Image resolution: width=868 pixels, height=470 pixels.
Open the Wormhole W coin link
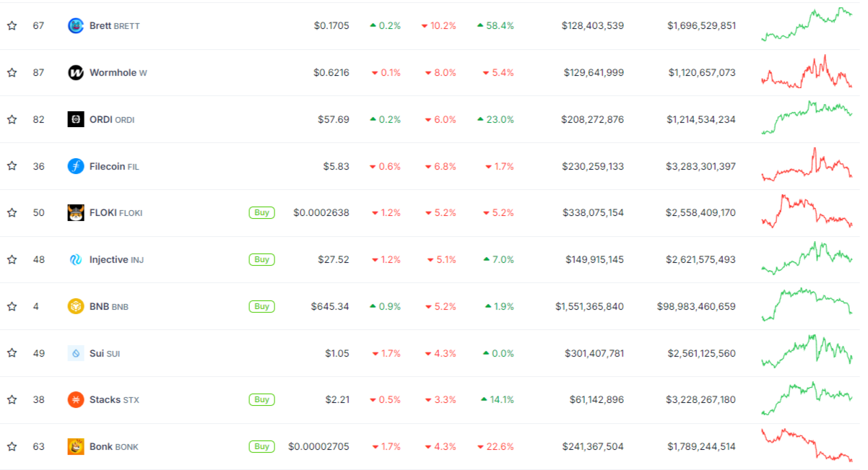tap(118, 73)
